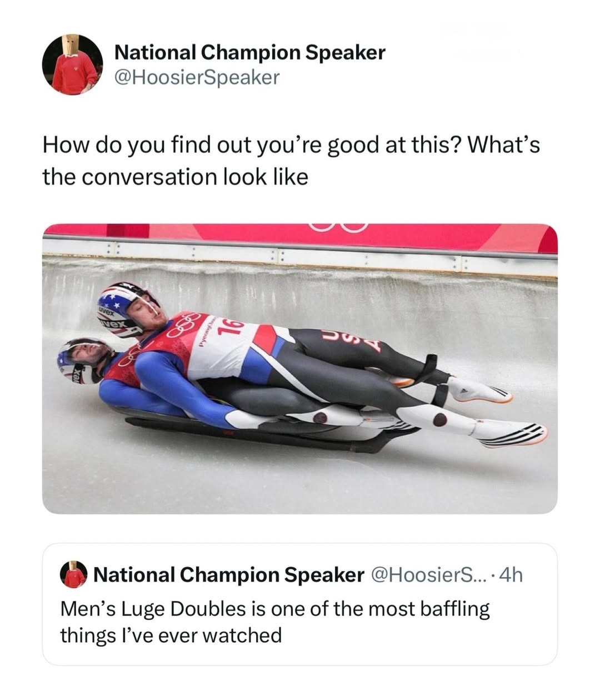
Task: Click "things I've ever watched" text line
Action: coord(171,635)
